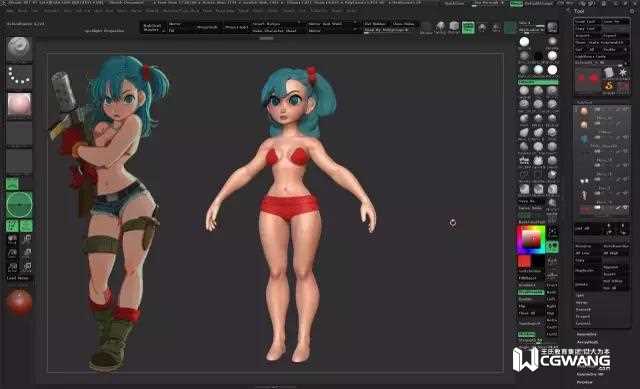Click the Cust2 view button
This screenshot has width=640, height=389.
[x=552, y=334]
